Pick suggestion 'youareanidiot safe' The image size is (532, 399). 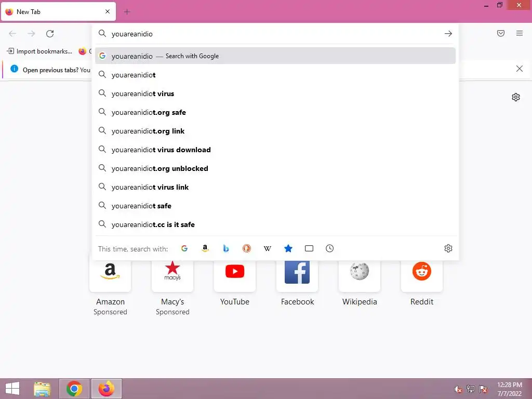pos(275,206)
